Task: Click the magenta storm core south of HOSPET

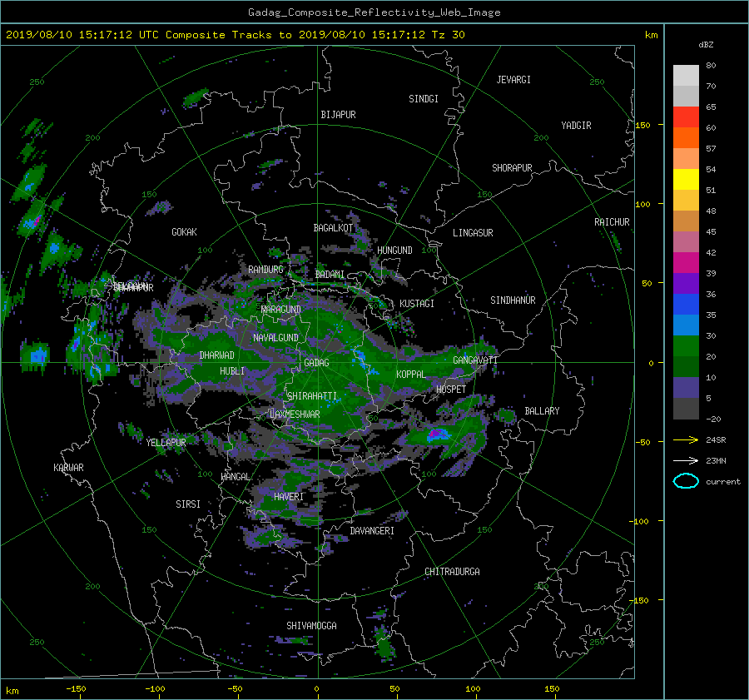Action: 435,434
